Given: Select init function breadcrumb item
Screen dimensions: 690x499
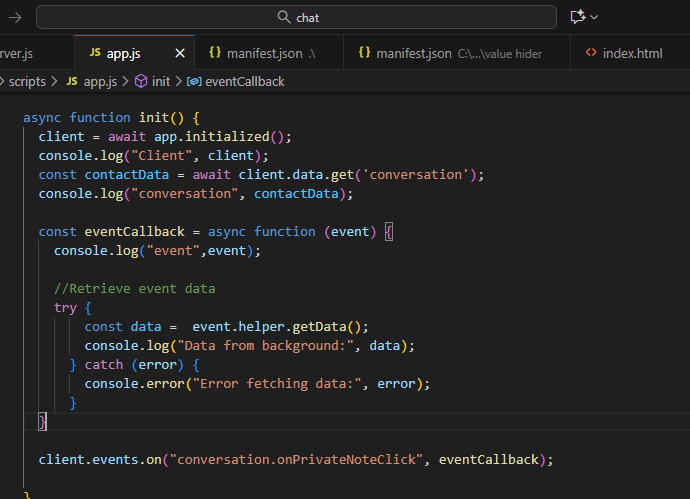Looking at the screenshot, I should (160, 81).
